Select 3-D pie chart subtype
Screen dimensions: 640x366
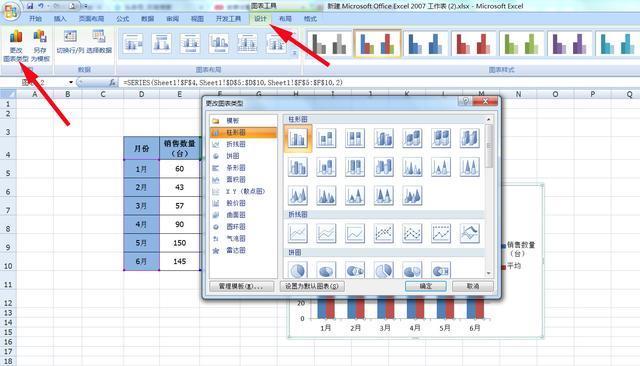pos(326,270)
